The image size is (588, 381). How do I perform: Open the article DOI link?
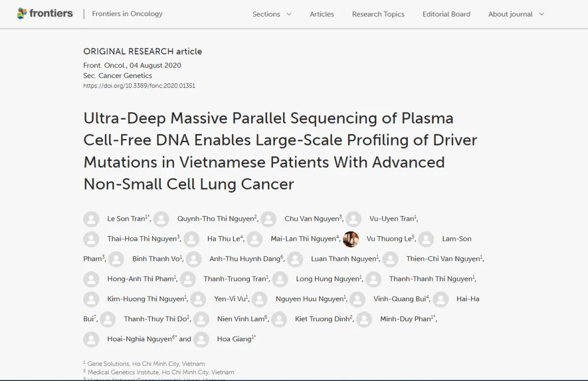139,86
